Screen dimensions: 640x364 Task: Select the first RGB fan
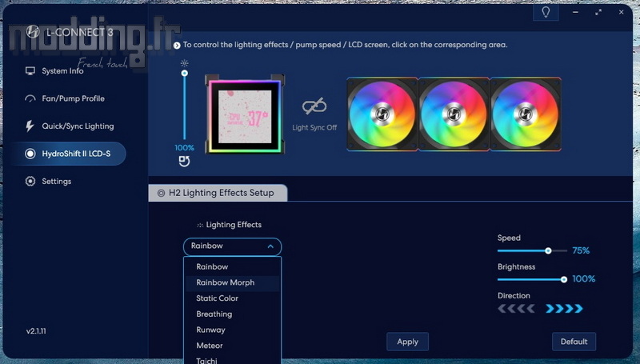(382, 114)
